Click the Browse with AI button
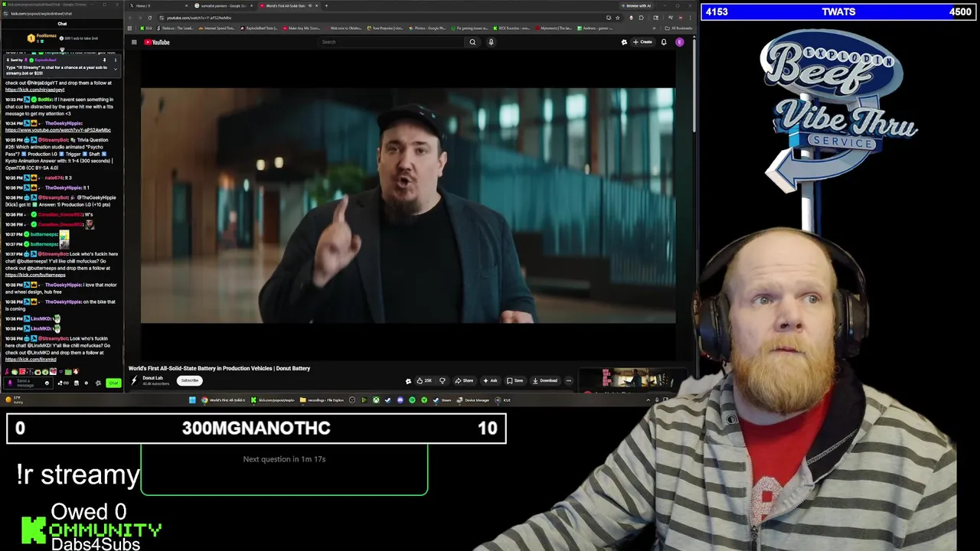 pyautogui.click(x=637, y=5)
